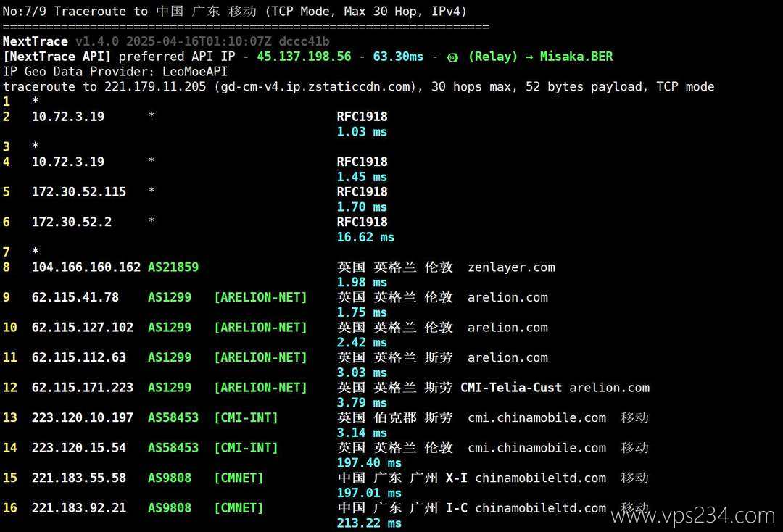Click the 1.75 ms latency value
The width and height of the screenshot is (783, 532).
click(362, 312)
